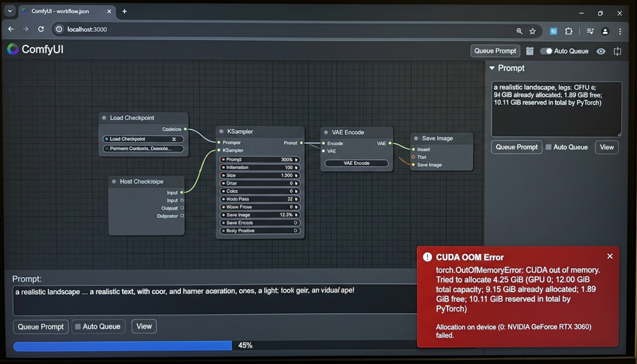
Task: Collapse the Prompt side panel triangle
Action: click(x=492, y=68)
